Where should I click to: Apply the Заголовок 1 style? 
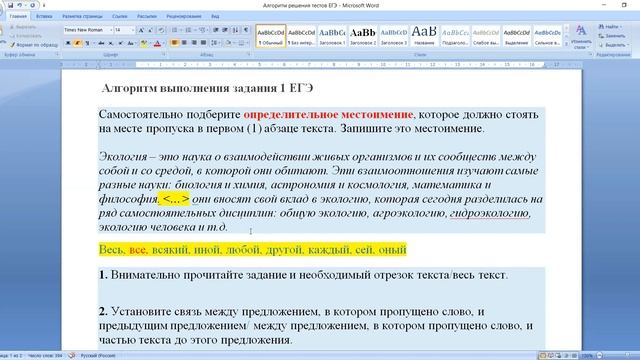point(332,36)
